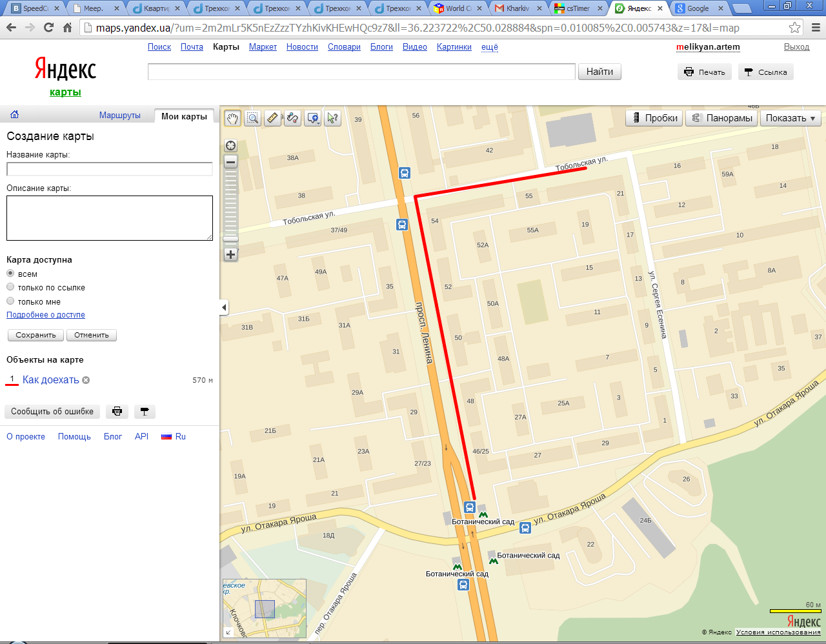
Task: Click bus stop on ул. Отакара Яроша
Action: pyautogui.click(x=525, y=528)
